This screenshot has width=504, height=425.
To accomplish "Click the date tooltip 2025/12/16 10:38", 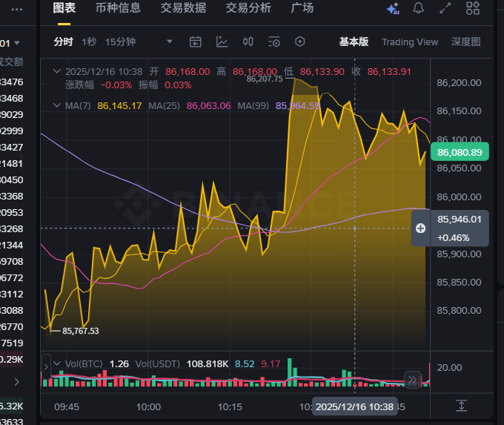I will pyautogui.click(x=354, y=407).
